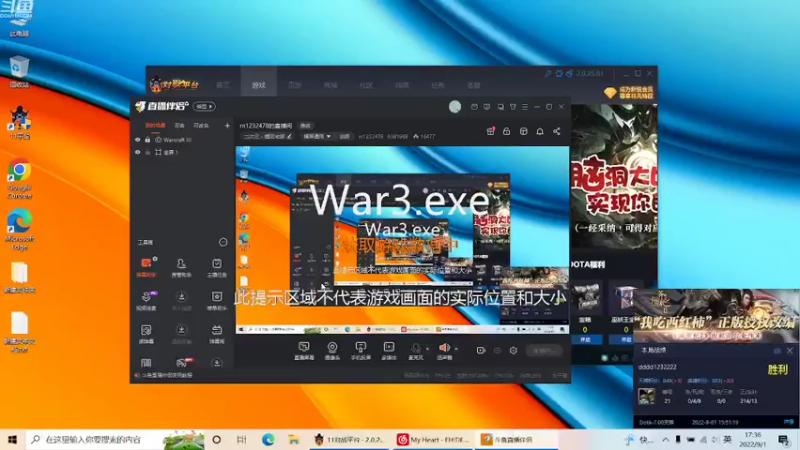Click the live preview canvas showing War3.exe
This screenshot has height=450, width=800.
403,240
